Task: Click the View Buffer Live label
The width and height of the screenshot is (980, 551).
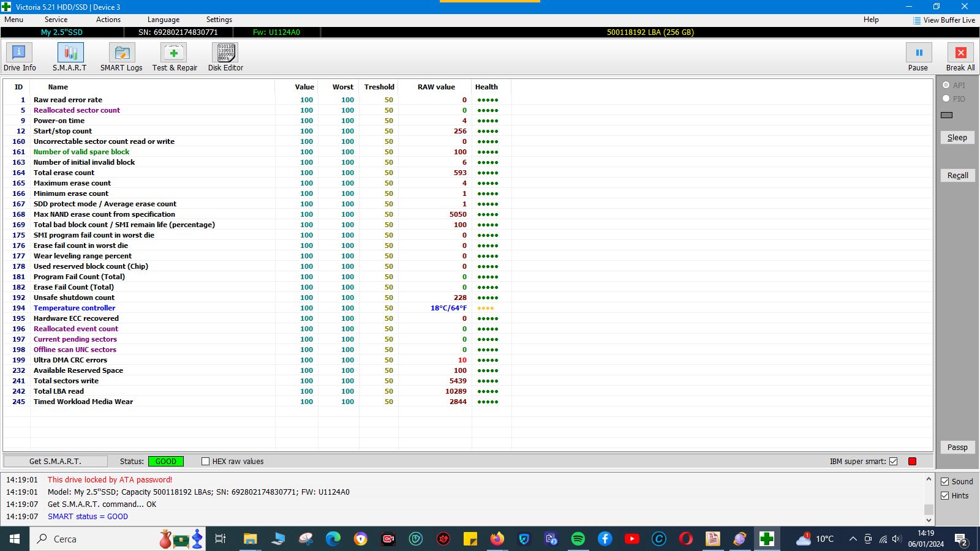Action: point(949,20)
